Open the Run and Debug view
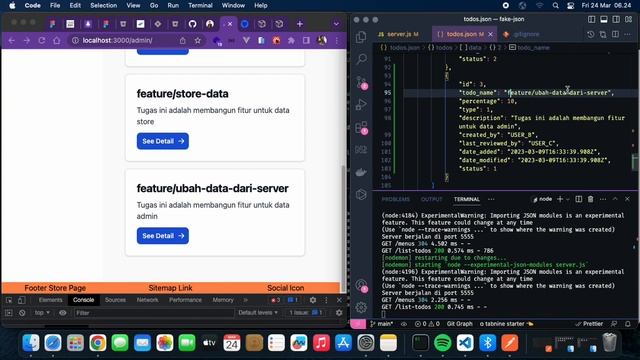Viewport: 640px width, 360px height. tap(361, 104)
